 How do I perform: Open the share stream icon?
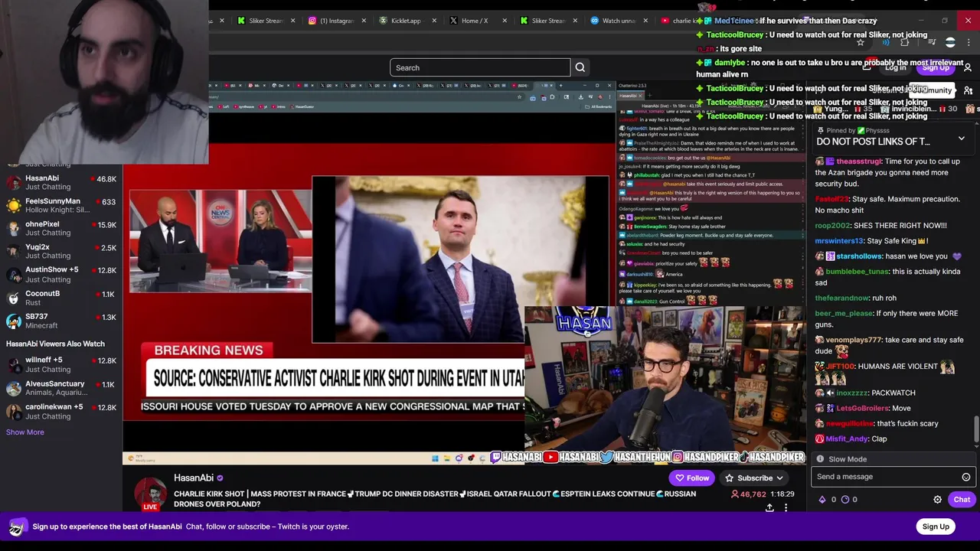(x=769, y=507)
